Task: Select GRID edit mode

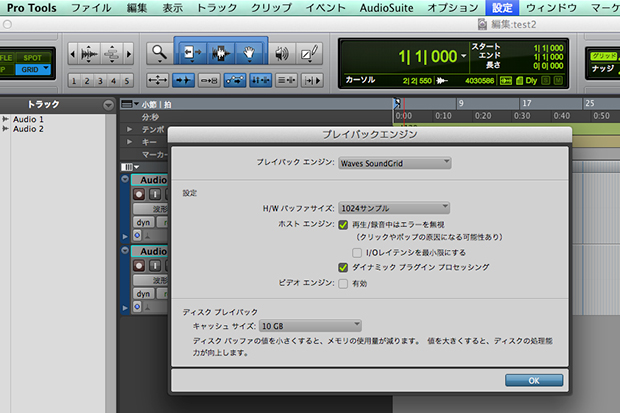Action: tap(33, 70)
